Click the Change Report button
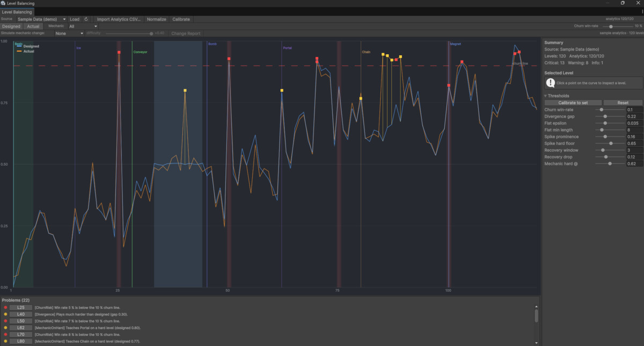This screenshot has height=346, width=644. point(186,33)
